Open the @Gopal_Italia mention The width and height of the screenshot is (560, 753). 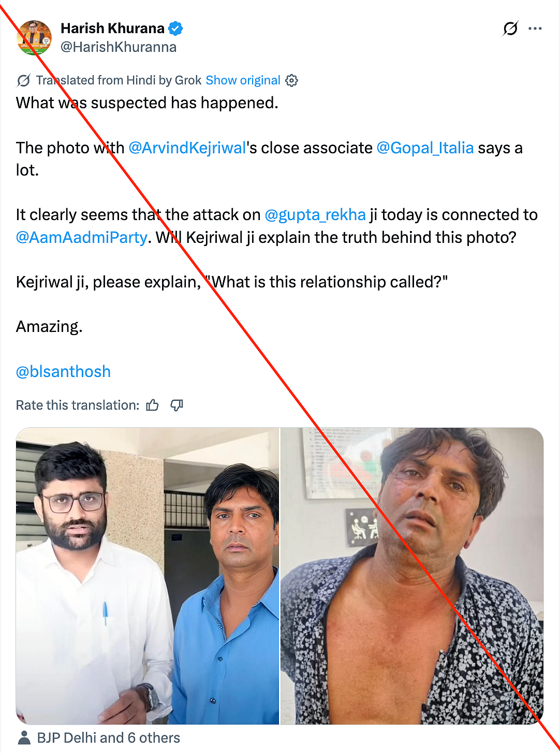click(425, 148)
